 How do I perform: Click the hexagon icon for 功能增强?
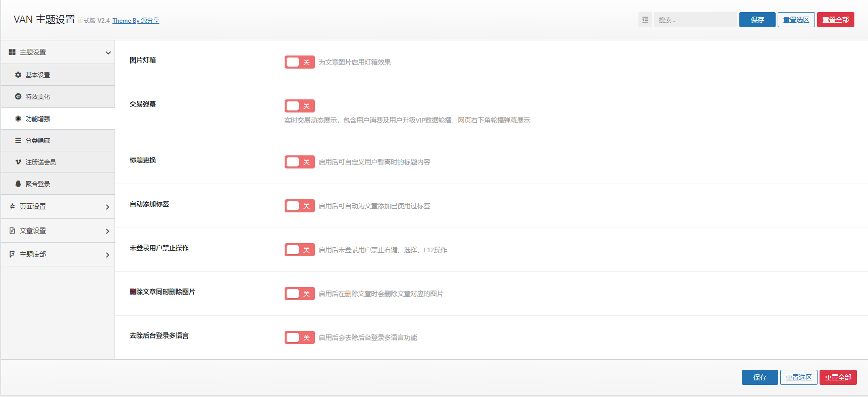[18, 119]
